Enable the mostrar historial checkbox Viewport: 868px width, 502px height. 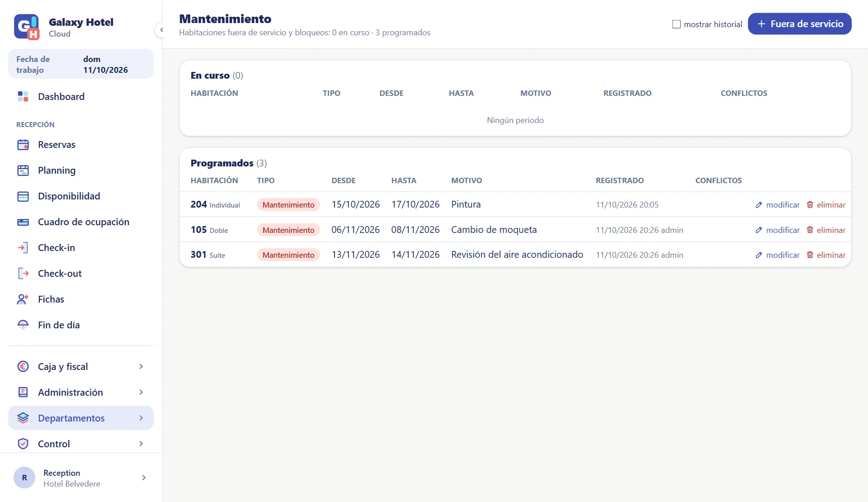[676, 24]
